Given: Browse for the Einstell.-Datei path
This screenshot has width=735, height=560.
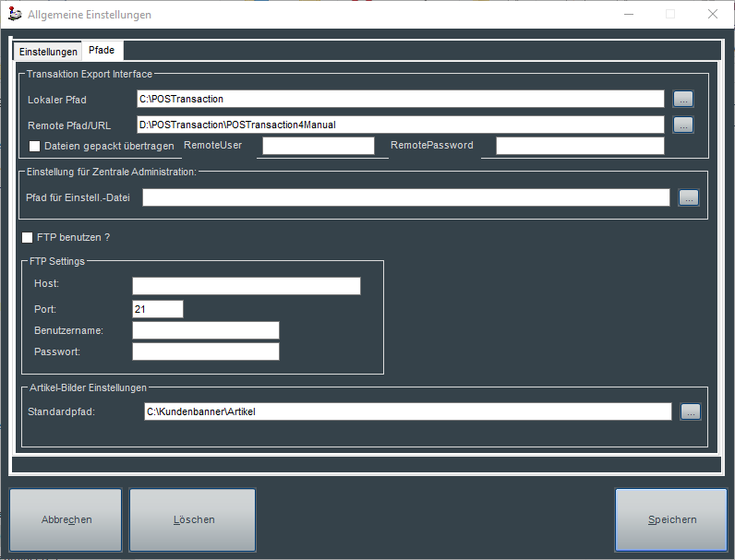Looking at the screenshot, I should (x=688, y=197).
